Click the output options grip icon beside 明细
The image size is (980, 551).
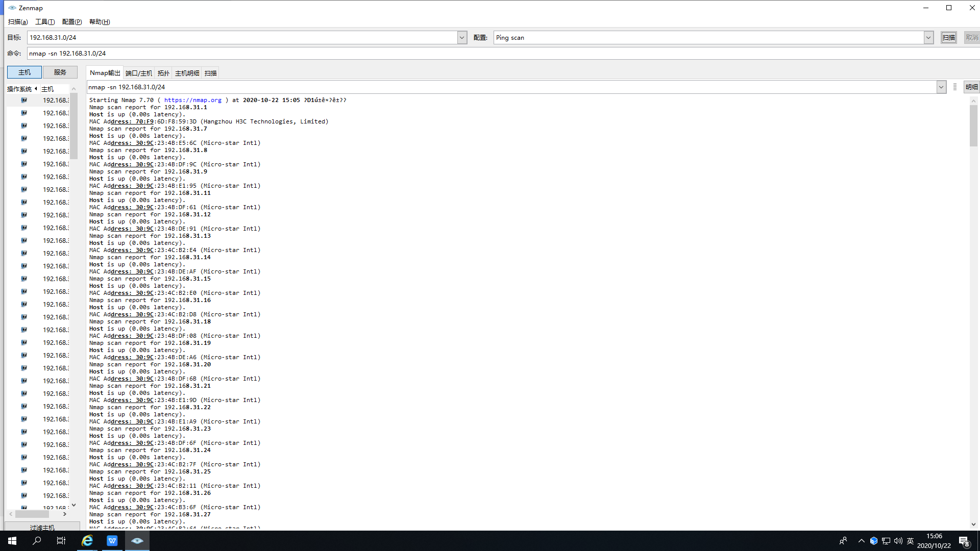(x=954, y=87)
